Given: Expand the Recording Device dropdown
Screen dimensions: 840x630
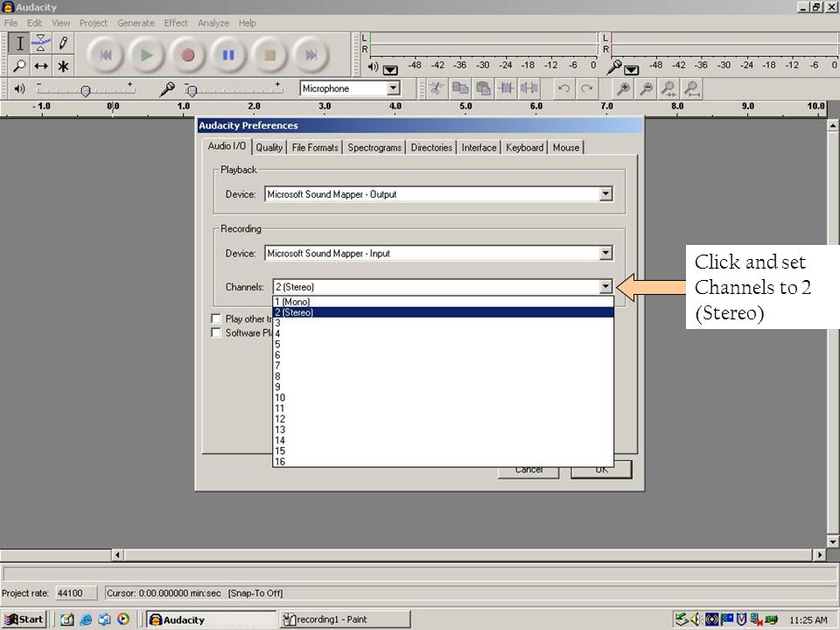Looking at the screenshot, I should coord(605,253).
